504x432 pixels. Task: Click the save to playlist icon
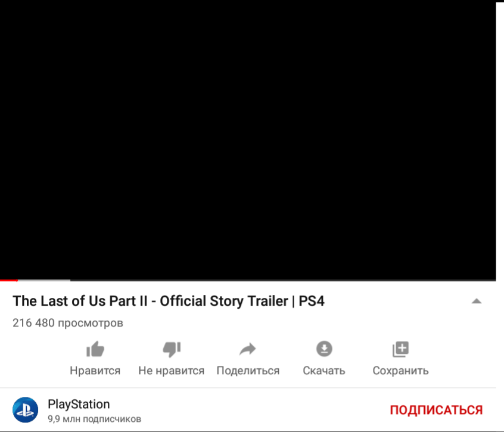click(x=400, y=349)
